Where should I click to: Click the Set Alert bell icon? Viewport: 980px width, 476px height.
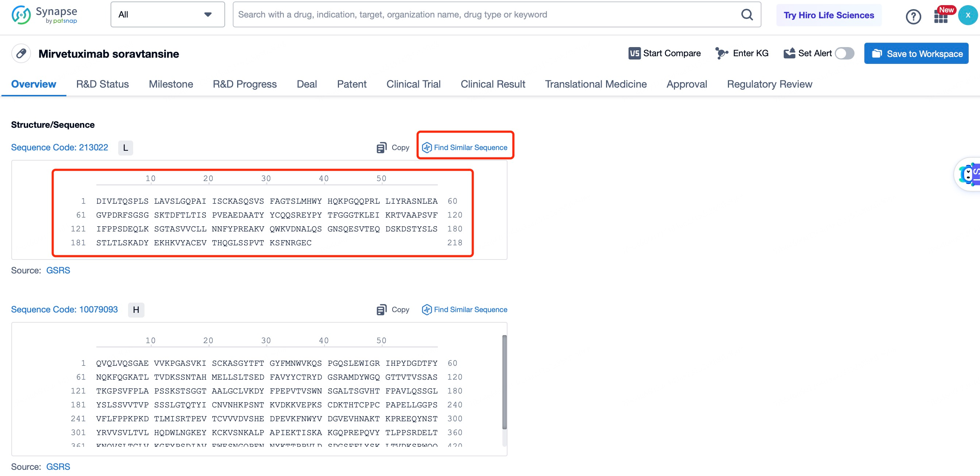[x=790, y=54]
